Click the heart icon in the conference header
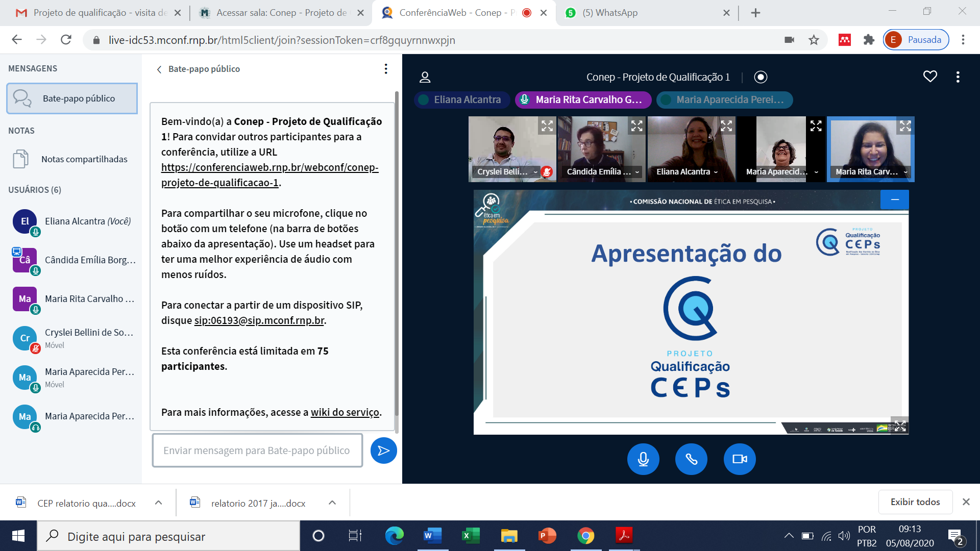The width and height of the screenshot is (980, 551). (x=930, y=77)
